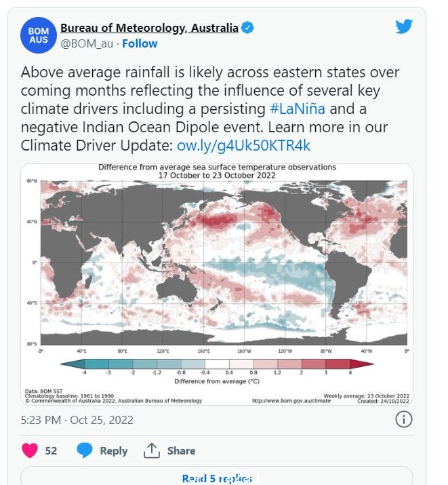Click the reply speech bubble icon
The height and width of the screenshot is (485, 448).
pyautogui.click(x=84, y=450)
